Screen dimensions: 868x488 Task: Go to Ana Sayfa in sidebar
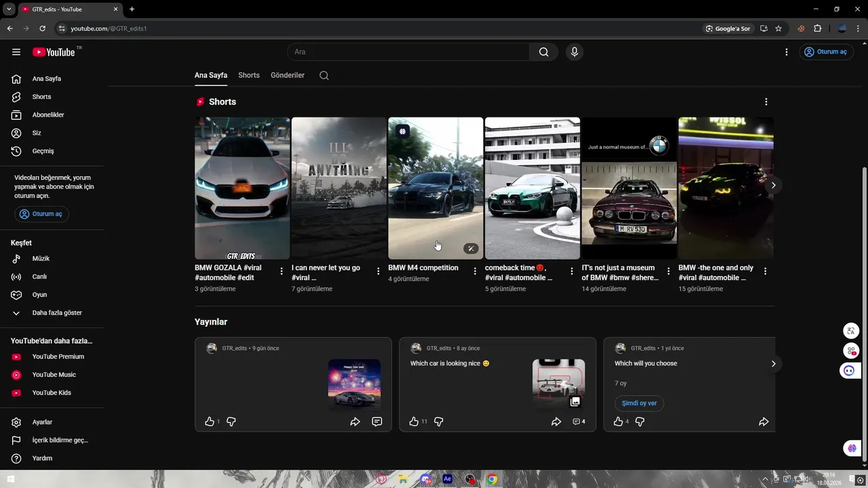(x=52, y=79)
